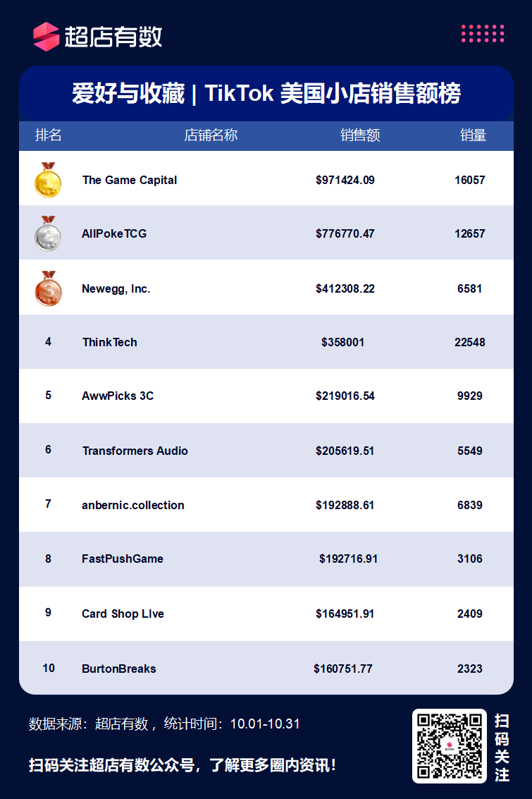Click The Game Capital store name

point(130,180)
